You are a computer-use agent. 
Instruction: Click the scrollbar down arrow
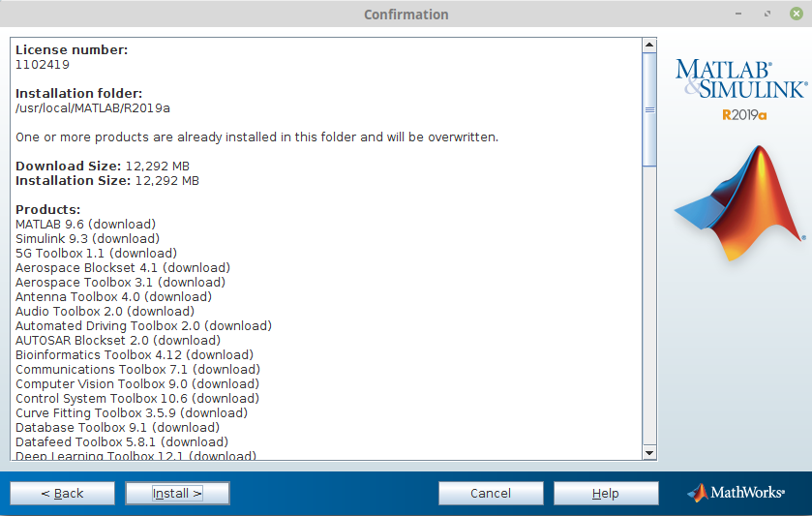pyautogui.click(x=649, y=451)
